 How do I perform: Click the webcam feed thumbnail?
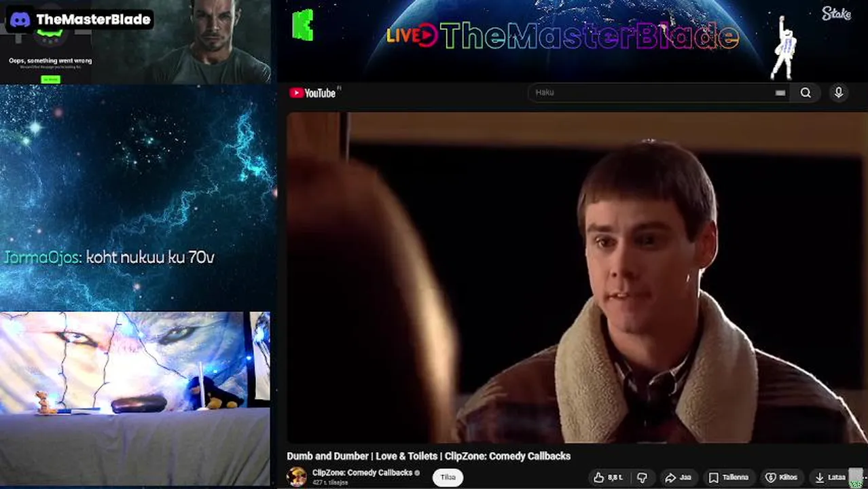coord(135,398)
